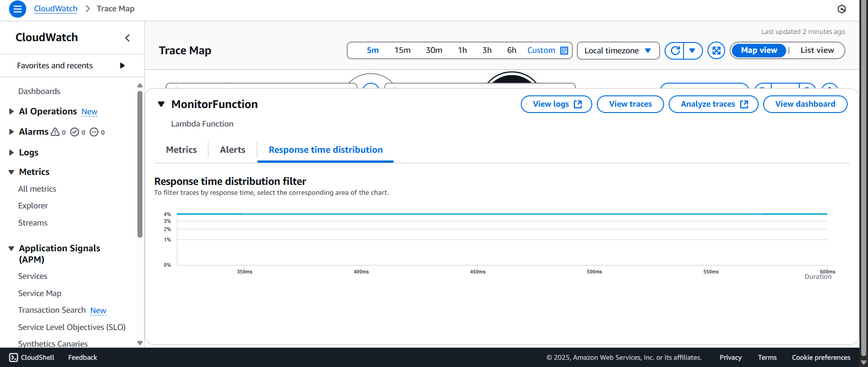Screen dimensions: 868x367
Task: Collapse the CloudWatch sidebar with the chevron
Action: click(127, 38)
